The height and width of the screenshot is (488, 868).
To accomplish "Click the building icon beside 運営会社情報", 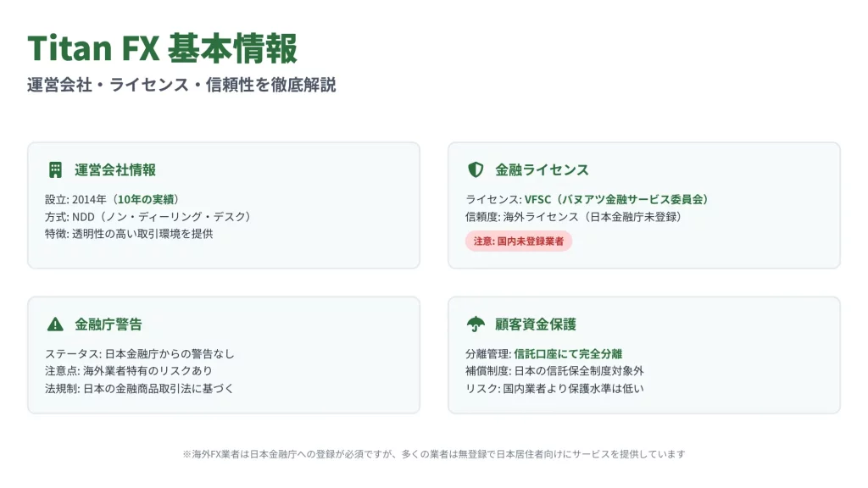I will (x=55, y=170).
